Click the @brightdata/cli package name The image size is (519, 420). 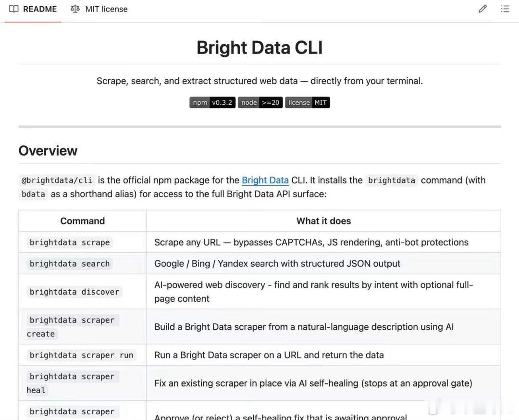(x=57, y=180)
